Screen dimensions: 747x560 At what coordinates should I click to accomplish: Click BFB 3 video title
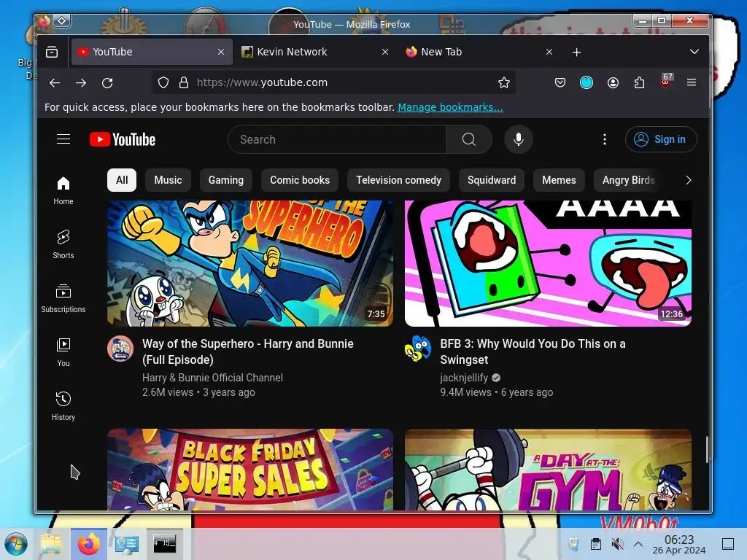[533, 351]
